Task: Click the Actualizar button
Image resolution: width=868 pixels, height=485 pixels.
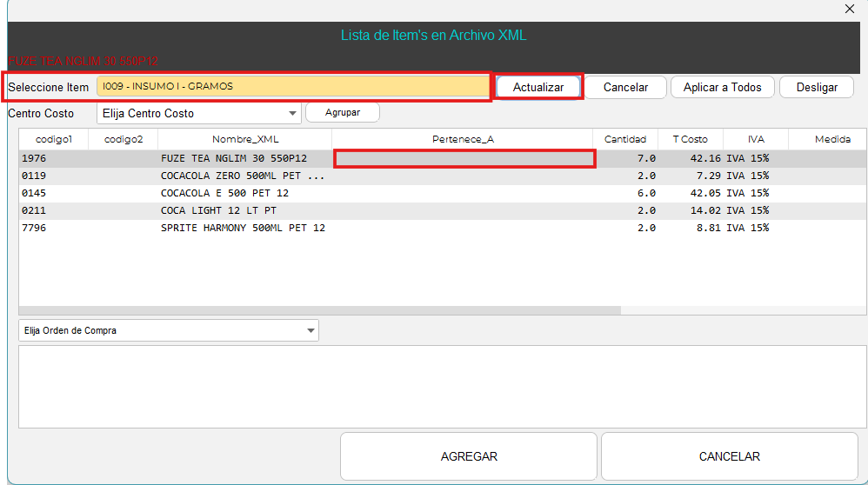Action: pos(538,87)
